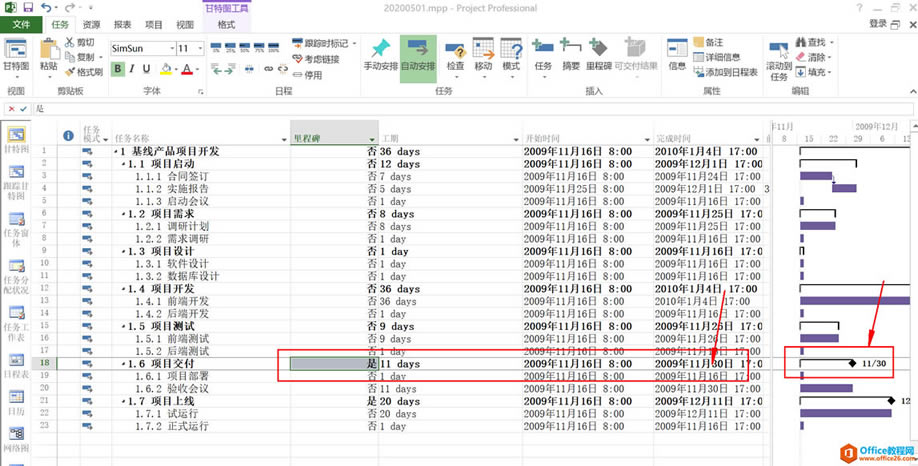Click the yellow background color swatch
Screen dimensions: 918x466
coord(165,69)
